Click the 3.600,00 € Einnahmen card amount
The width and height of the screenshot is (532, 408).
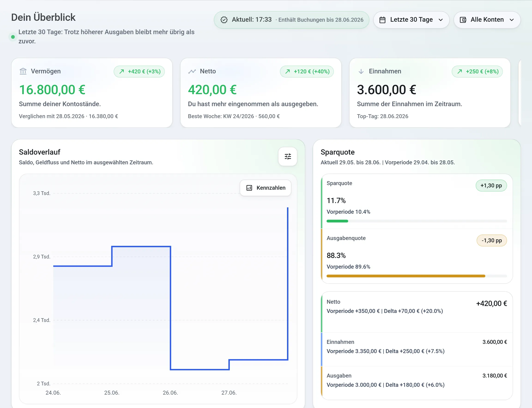point(387,90)
